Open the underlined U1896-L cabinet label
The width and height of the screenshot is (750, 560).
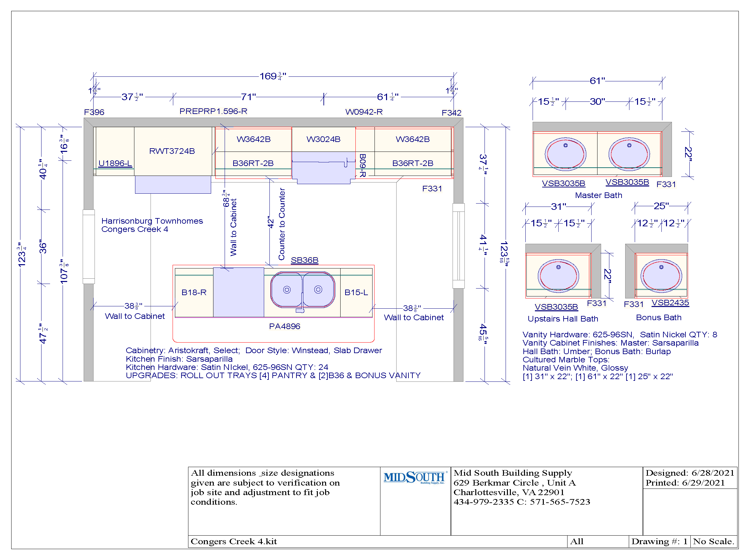[x=115, y=163]
